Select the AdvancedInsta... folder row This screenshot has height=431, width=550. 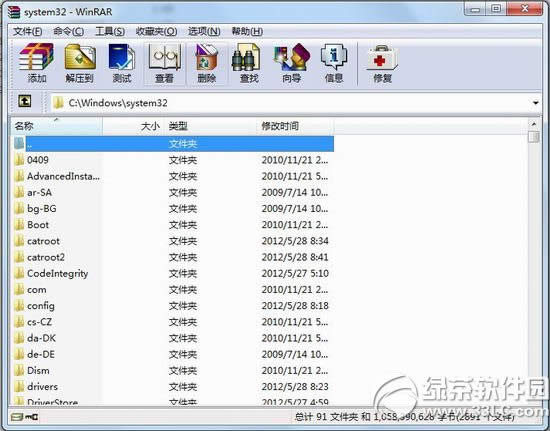173,176
